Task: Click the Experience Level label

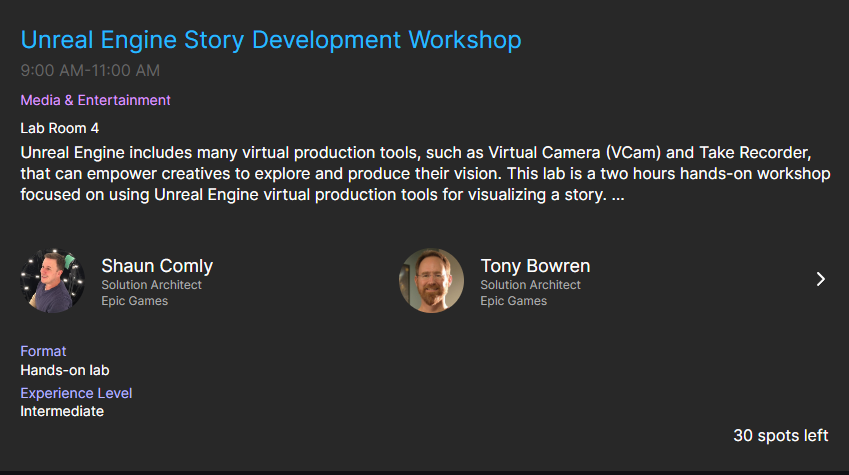Action: (76, 393)
